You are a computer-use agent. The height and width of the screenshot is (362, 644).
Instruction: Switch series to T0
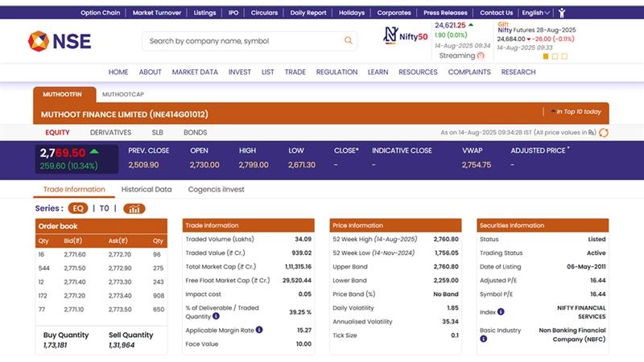[104, 208]
